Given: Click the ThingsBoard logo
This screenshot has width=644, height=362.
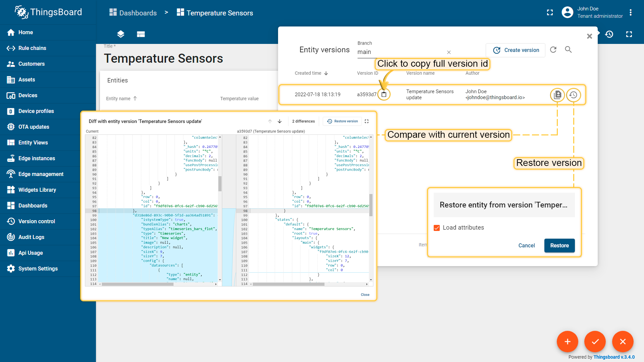Looking at the screenshot, I should click(x=48, y=12).
